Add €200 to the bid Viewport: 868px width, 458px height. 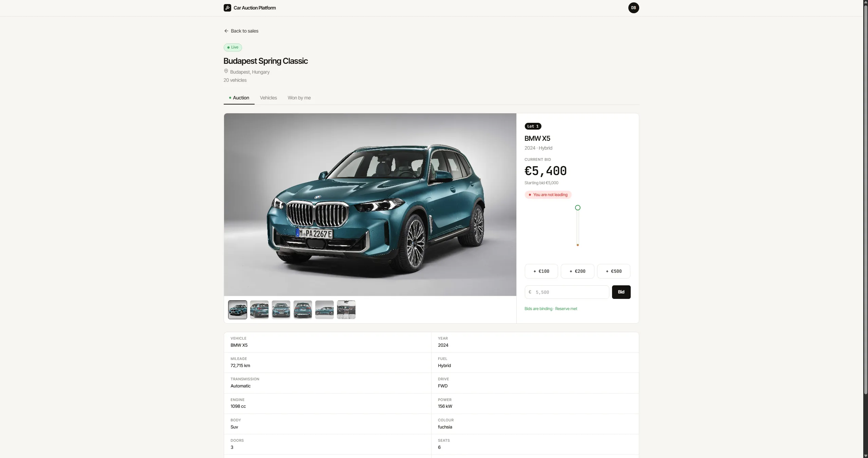coord(577,271)
